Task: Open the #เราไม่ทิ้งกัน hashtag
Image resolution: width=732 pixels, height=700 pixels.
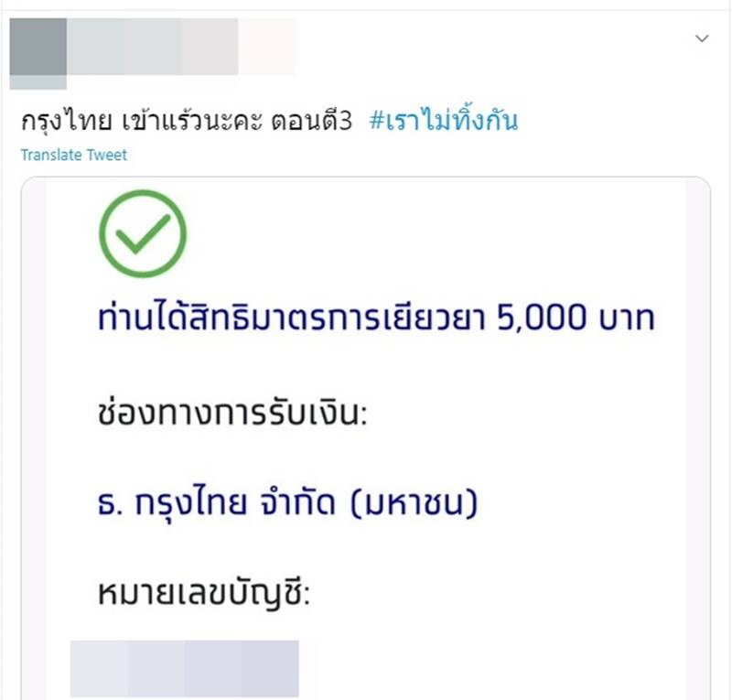Action: pos(444,120)
